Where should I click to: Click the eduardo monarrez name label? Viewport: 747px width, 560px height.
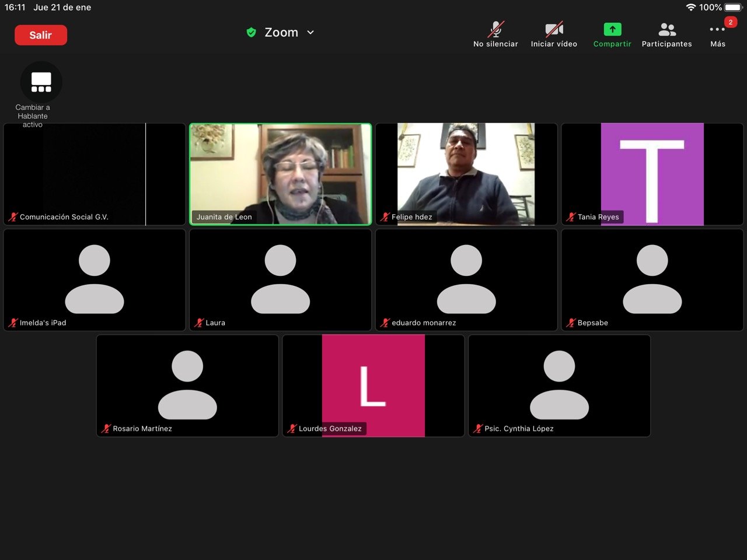click(x=424, y=323)
